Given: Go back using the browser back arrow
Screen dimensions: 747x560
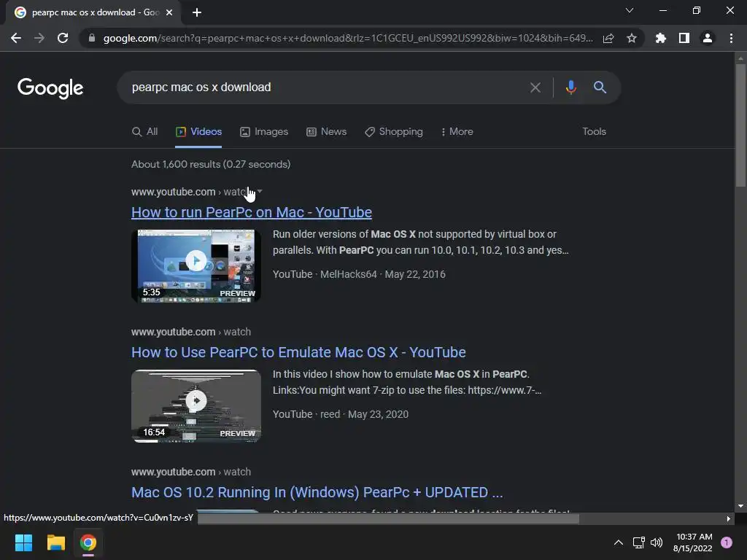Looking at the screenshot, I should [x=16, y=38].
